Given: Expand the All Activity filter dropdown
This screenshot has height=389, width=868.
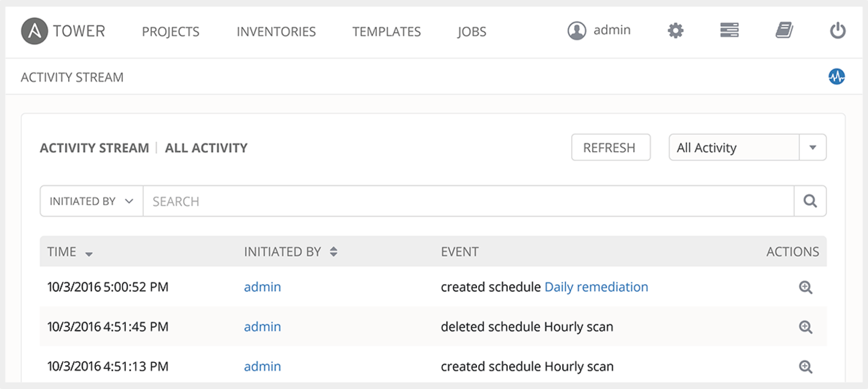Looking at the screenshot, I should [x=812, y=148].
